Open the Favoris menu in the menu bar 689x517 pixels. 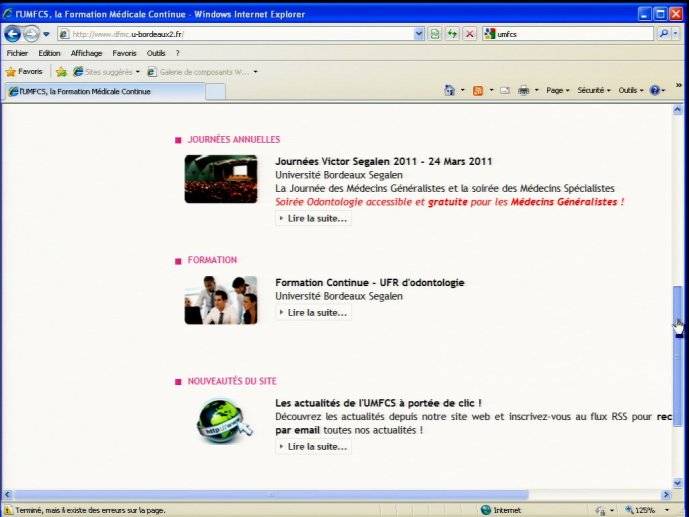coord(124,53)
